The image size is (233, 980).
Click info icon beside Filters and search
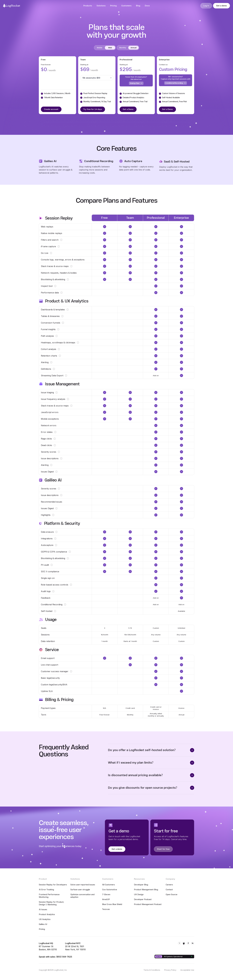click(61, 240)
